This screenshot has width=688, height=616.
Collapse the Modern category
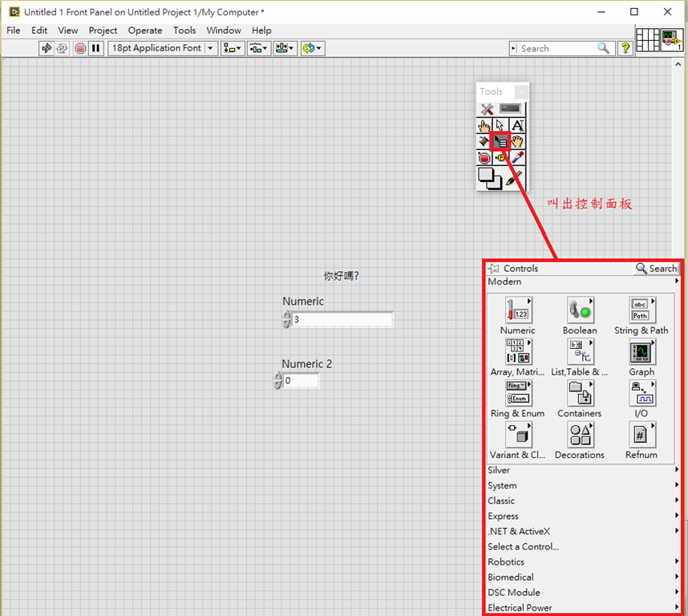[583, 282]
